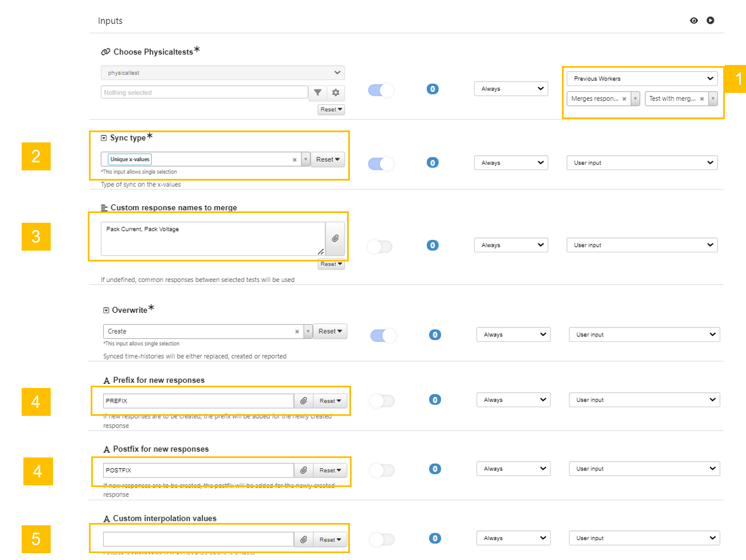Open the User input dropdown for Custom response names
This screenshot has width=746, height=560.
point(642,245)
